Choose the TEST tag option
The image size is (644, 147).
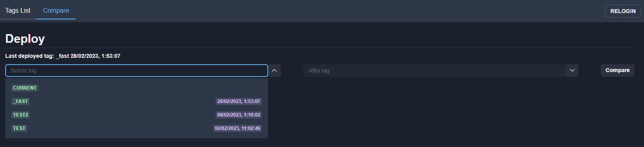(137, 128)
